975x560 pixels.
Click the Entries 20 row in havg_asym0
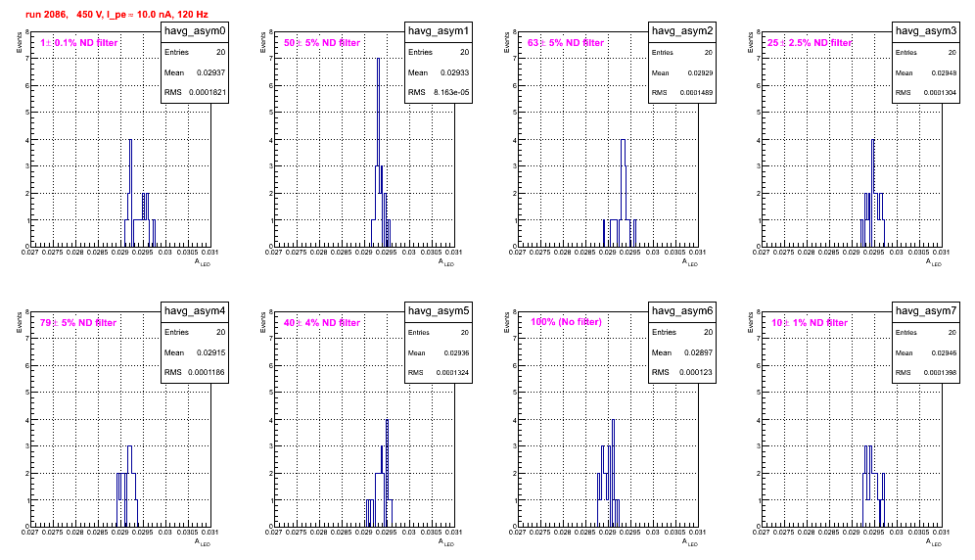(x=195, y=52)
